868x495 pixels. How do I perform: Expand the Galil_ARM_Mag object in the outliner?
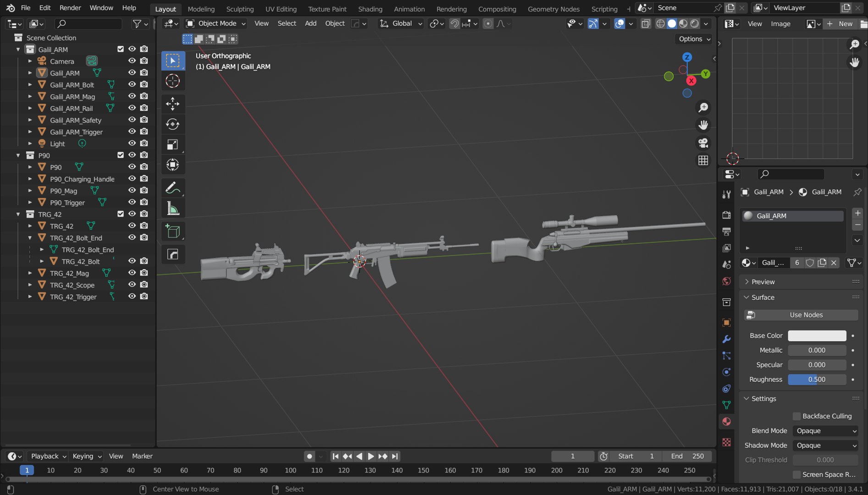[30, 96]
